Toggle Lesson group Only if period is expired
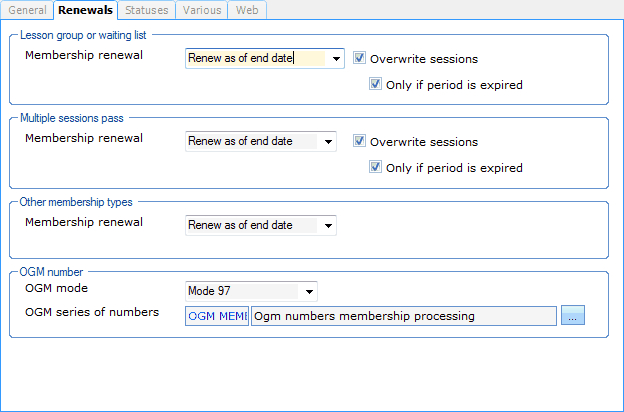624x412 pixels. [376, 84]
